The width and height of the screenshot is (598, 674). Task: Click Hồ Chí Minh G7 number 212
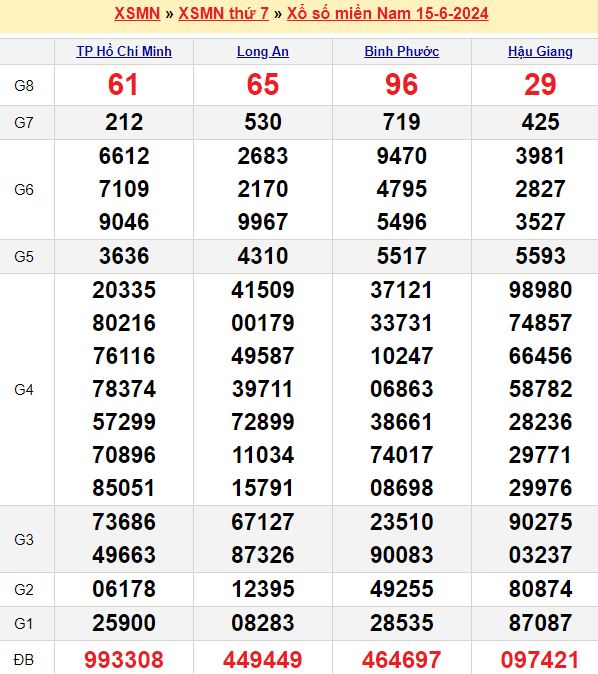(124, 122)
